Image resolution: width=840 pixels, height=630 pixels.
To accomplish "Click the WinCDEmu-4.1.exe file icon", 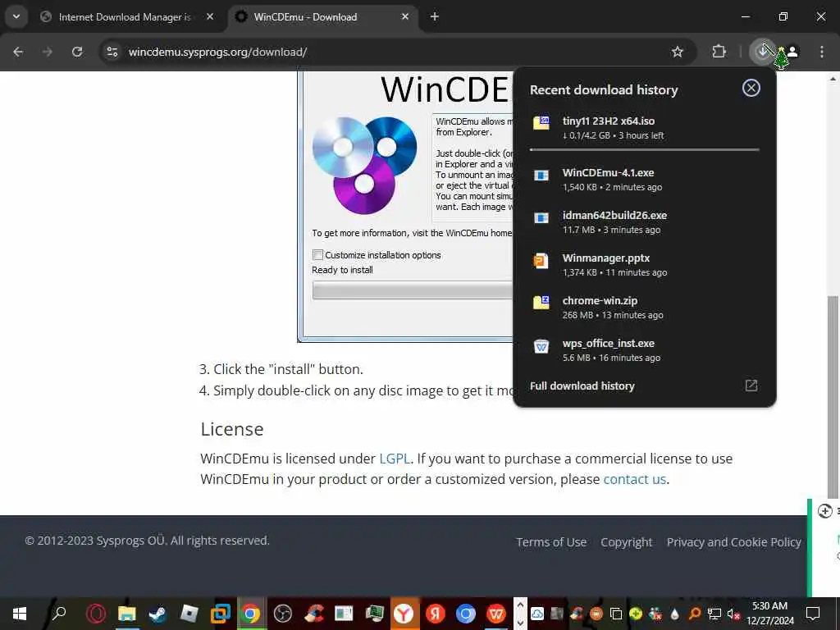I will tap(541, 176).
